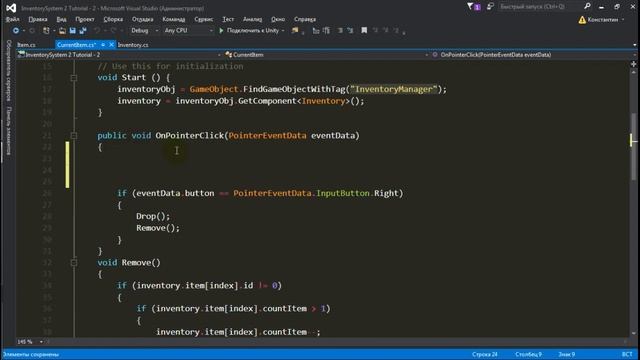Viewport: 640px width, 360px height.
Task: Click the Save floppy disk icon
Action: click(73, 31)
